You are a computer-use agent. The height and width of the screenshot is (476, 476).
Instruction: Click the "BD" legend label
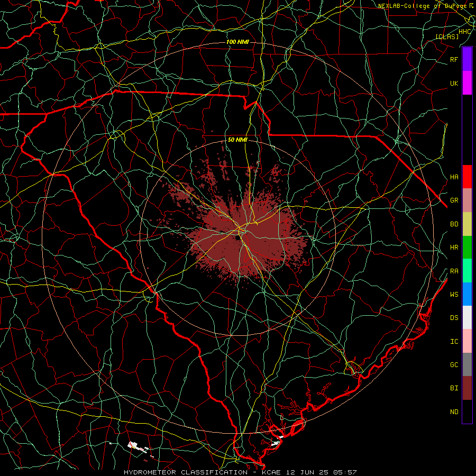454,224
